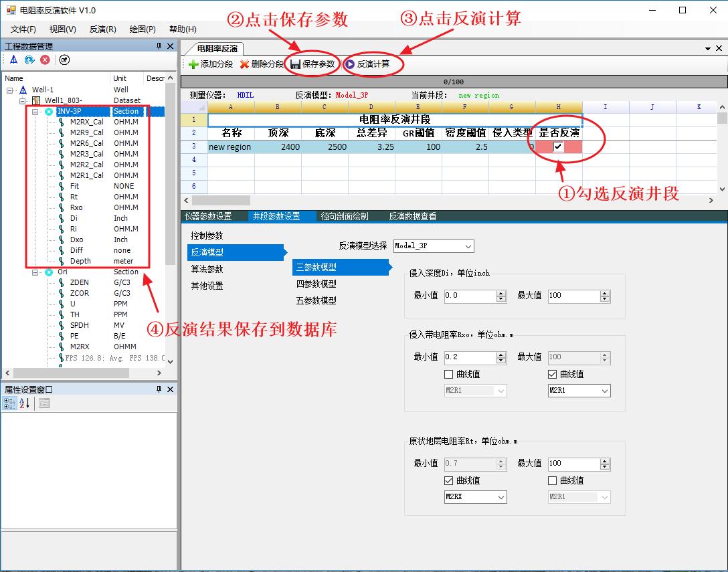Click the 0/100 inversion progress bar
The height and width of the screenshot is (572, 728).
453,82
